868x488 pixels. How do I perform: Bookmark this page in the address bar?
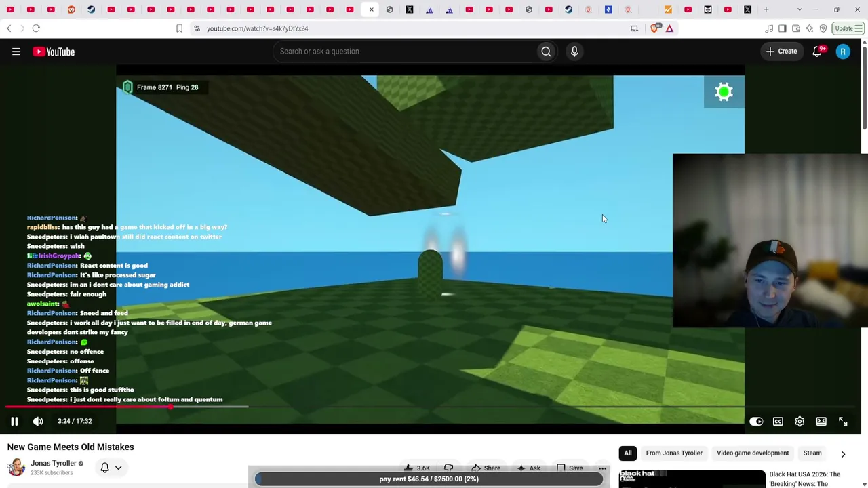[179, 28]
